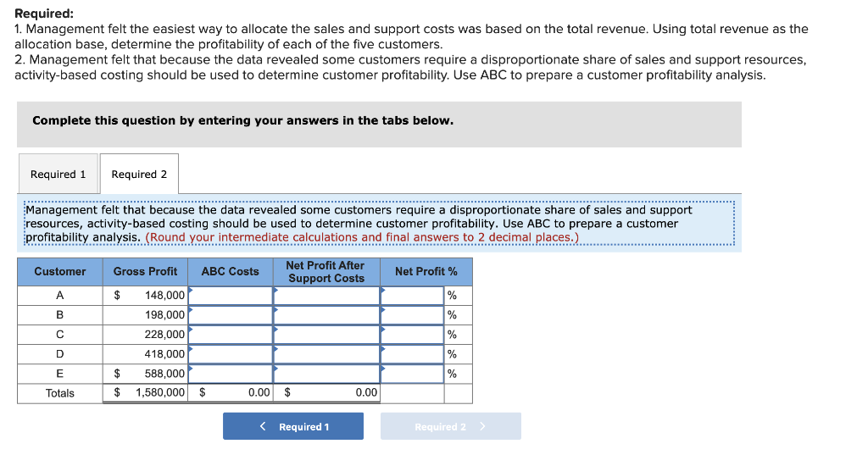
Task: Click Net Profit After Support Costs field, row B
Action: (x=326, y=315)
